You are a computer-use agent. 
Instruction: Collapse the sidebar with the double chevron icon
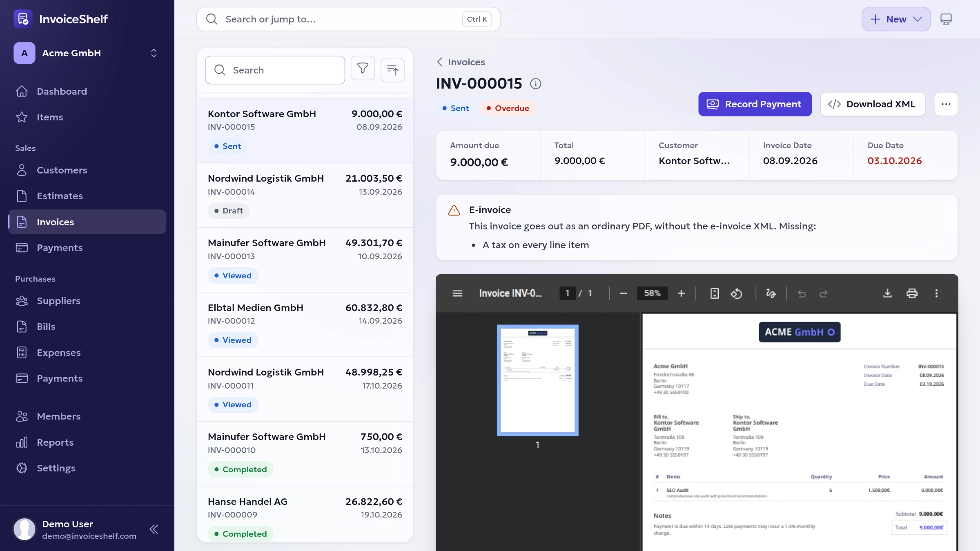pos(154,529)
